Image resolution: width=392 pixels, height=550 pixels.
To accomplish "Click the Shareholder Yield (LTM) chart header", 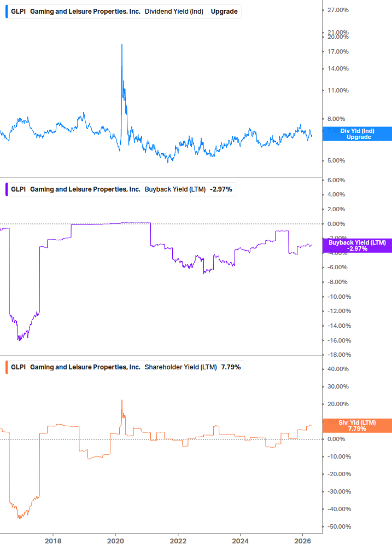I will [122, 367].
